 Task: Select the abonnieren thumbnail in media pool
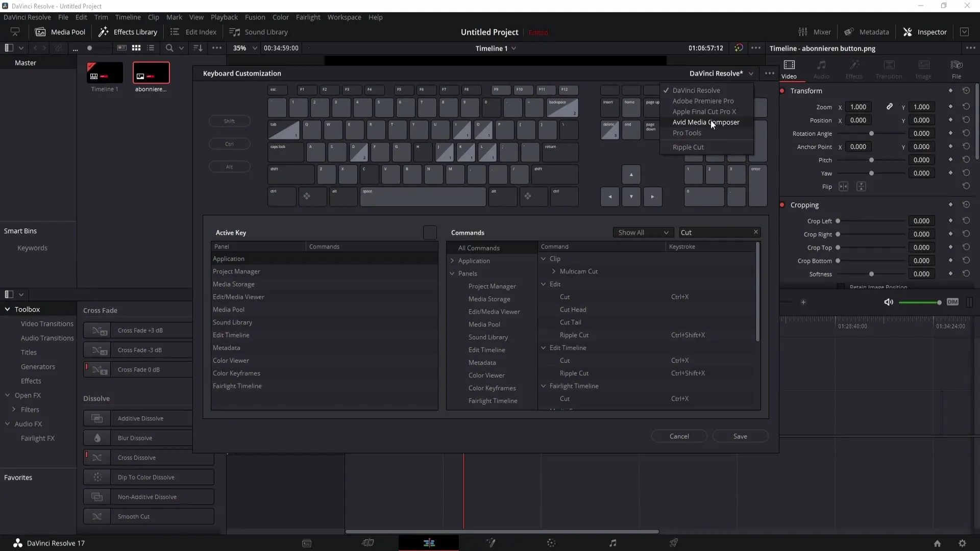(x=151, y=73)
